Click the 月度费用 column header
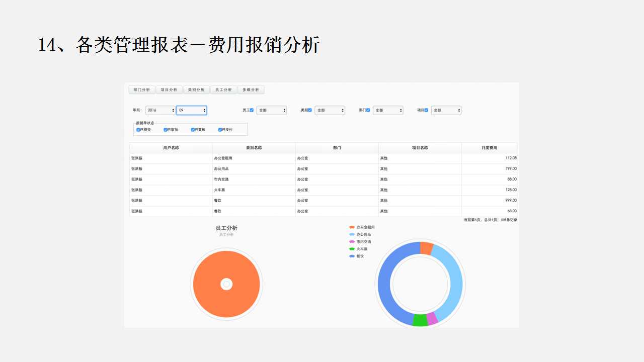Screen dimensions: 644x362 pos(489,148)
